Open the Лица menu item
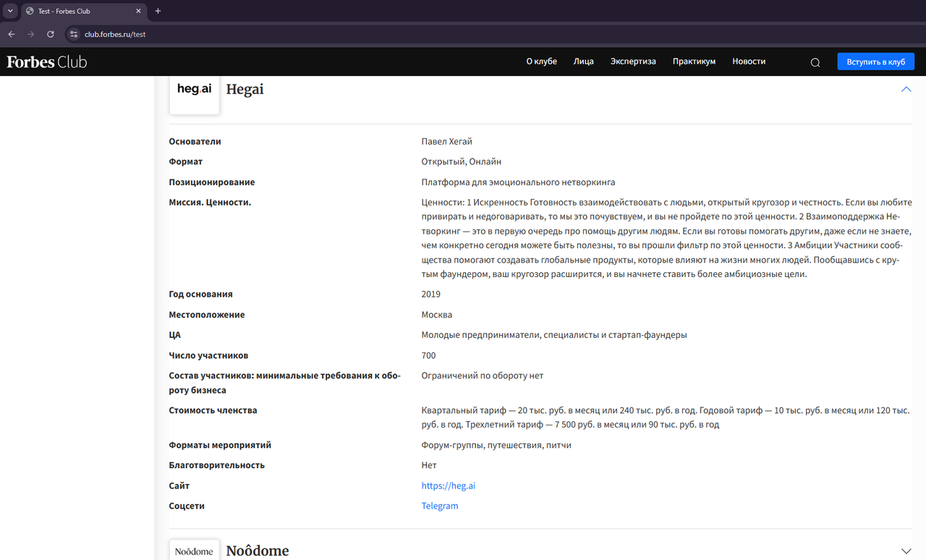The width and height of the screenshot is (926, 560). tap(583, 61)
